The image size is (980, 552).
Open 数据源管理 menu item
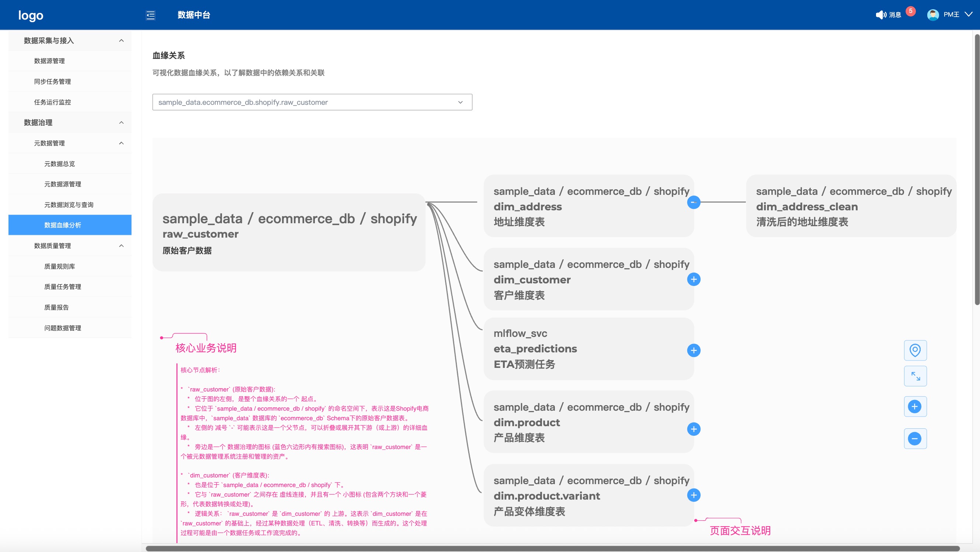coord(70,61)
